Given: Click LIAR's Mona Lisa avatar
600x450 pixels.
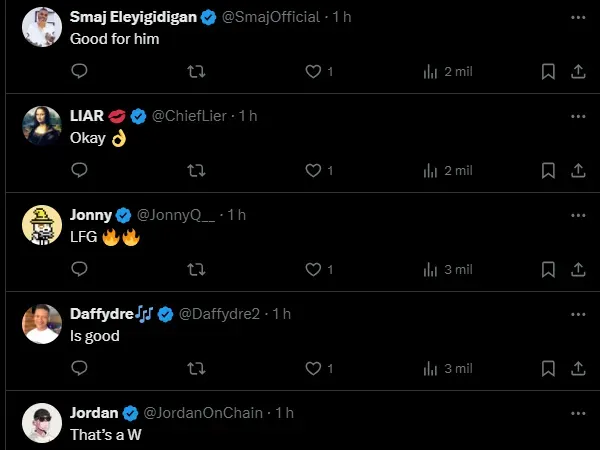Looking at the screenshot, I should 42,126.
